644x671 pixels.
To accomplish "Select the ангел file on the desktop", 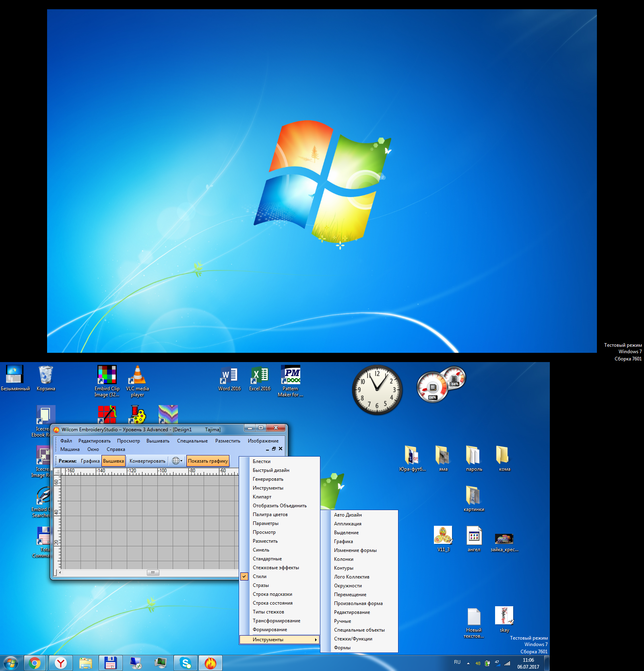I will click(474, 539).
